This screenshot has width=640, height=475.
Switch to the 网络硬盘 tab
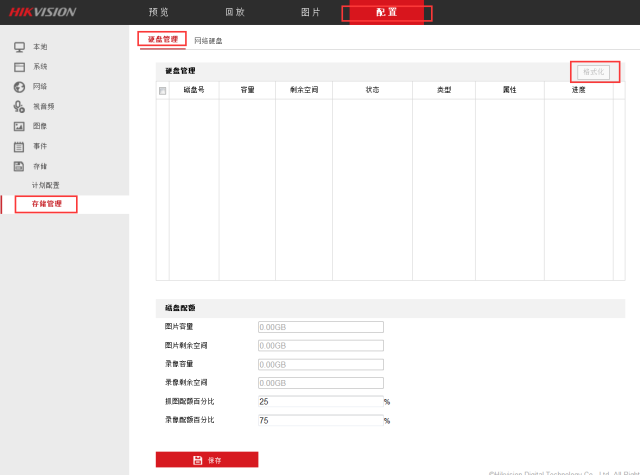pos(208,41)
